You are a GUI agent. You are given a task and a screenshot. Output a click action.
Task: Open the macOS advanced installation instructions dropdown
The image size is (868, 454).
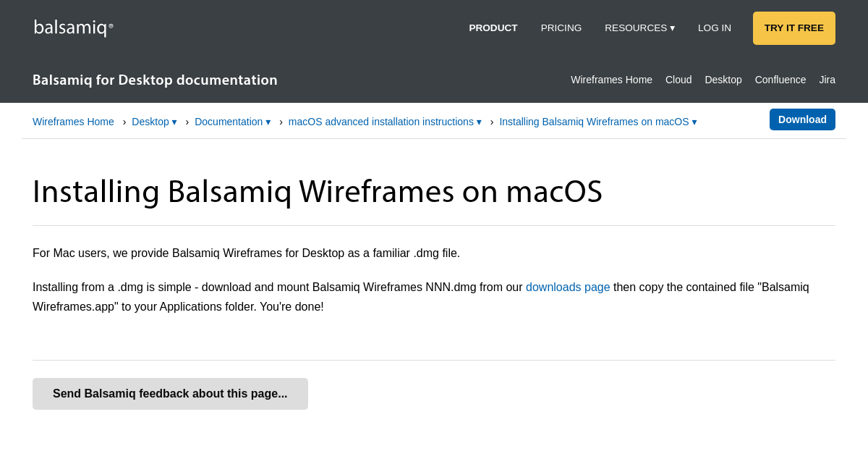point(384,122)
